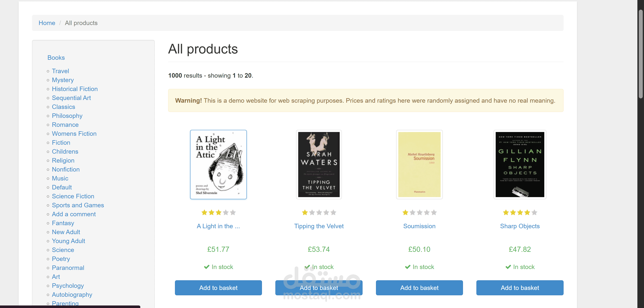The width and height of the screenshot is (644, 308).
Task: Open the Tipping the Velvet title link
Action: (x=319, y=226)
